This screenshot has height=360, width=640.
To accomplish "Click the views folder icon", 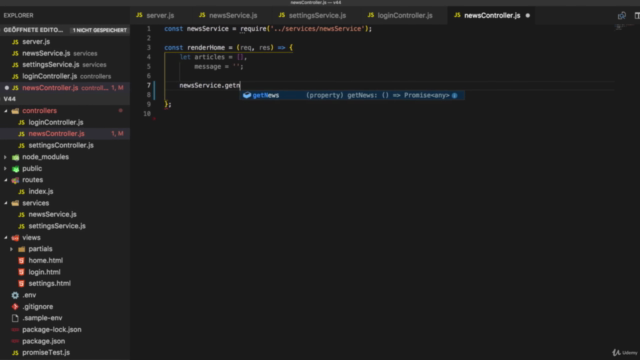I will (15, 238).
